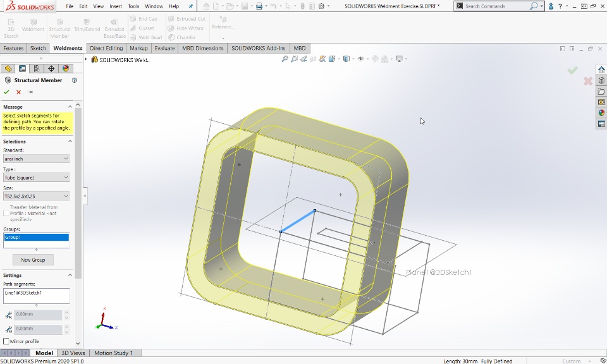607x364 pixels.
Task: Open the File menu
Action: (x=70, y=6)
